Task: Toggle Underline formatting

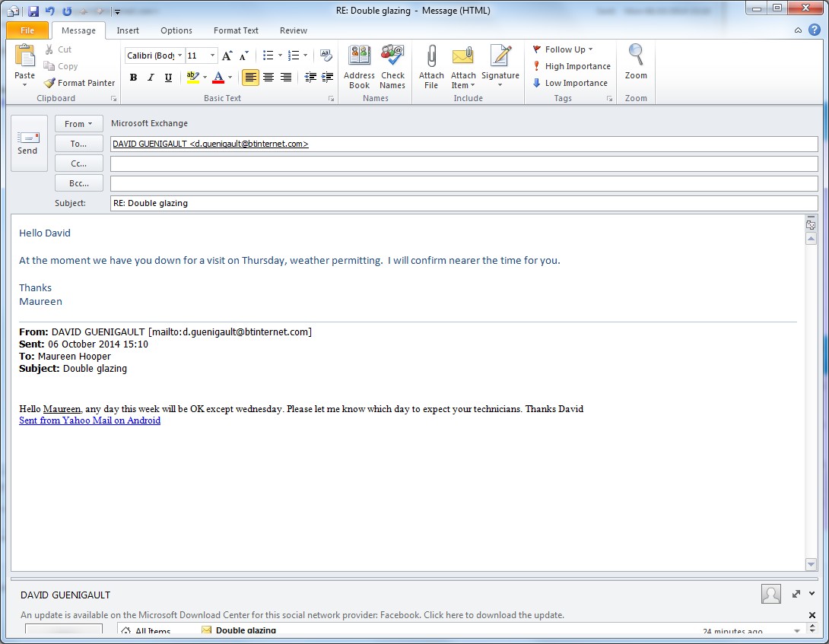Action: pos(168,78)
